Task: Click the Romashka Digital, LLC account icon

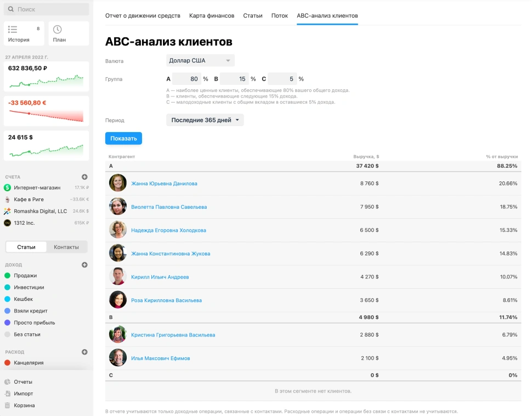Action: click(x=8, y=211)
